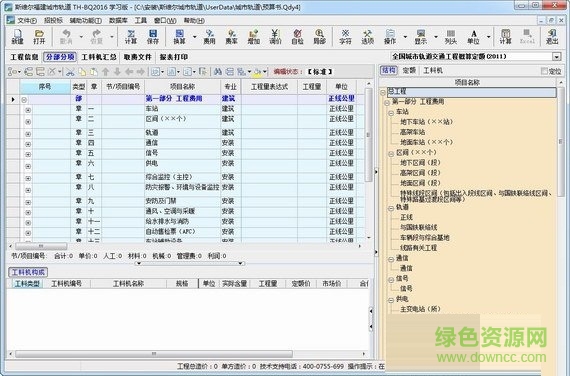
Task: Collapse the 总工程 node in the tree
Action: pos(383,92)
